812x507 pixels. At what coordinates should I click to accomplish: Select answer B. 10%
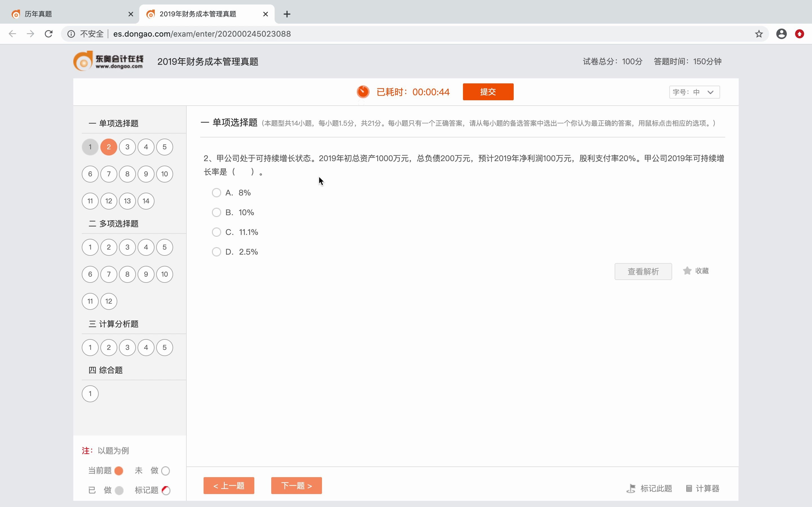[x=216, y=212]
